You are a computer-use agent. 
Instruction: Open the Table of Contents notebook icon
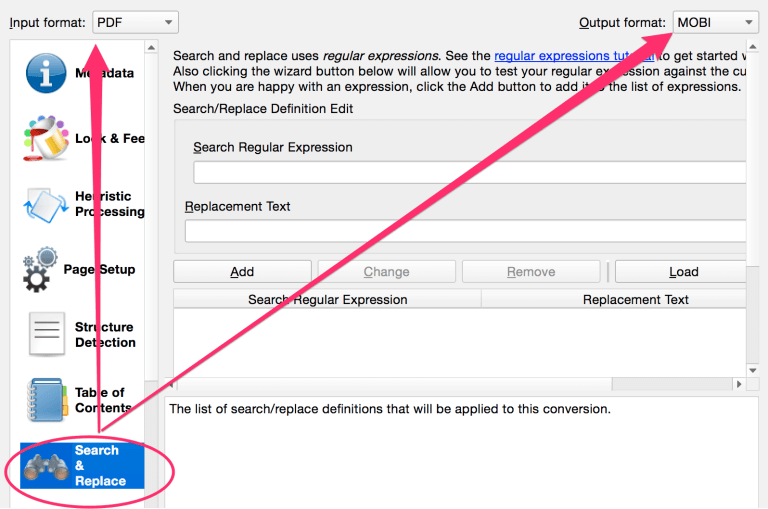47,400
